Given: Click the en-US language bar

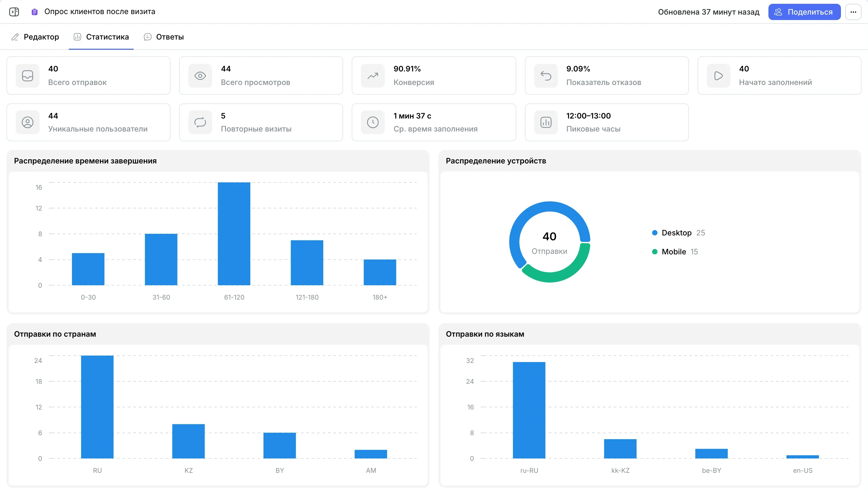Looking at the screenshot, I should pos(803,457).
